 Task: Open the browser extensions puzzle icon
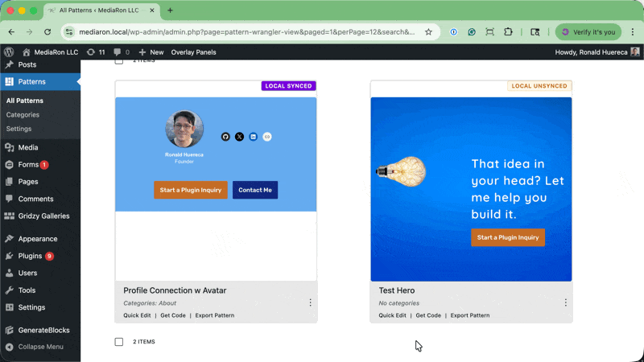coord(508,32)
